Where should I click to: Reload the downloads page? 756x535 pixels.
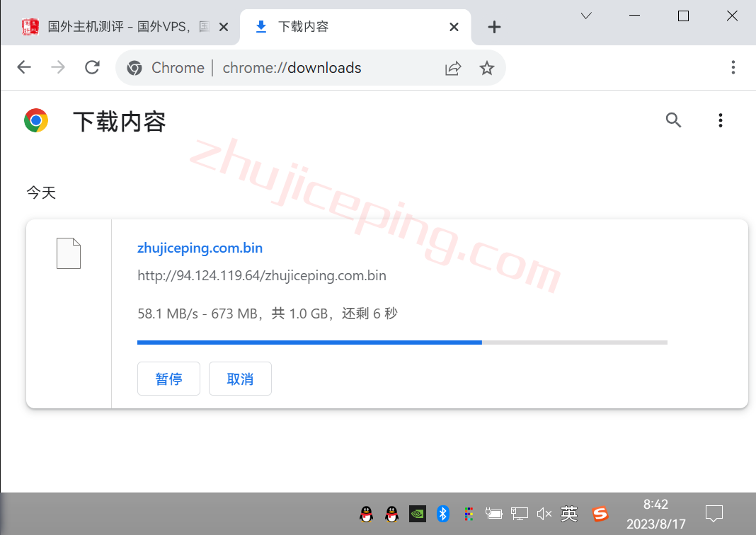coord(92,67)
